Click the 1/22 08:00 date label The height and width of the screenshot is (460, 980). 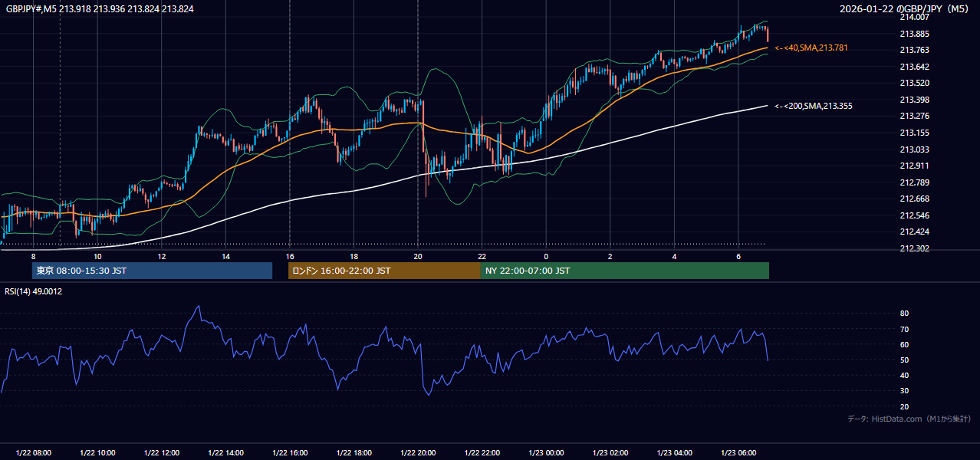click(33, 453)
